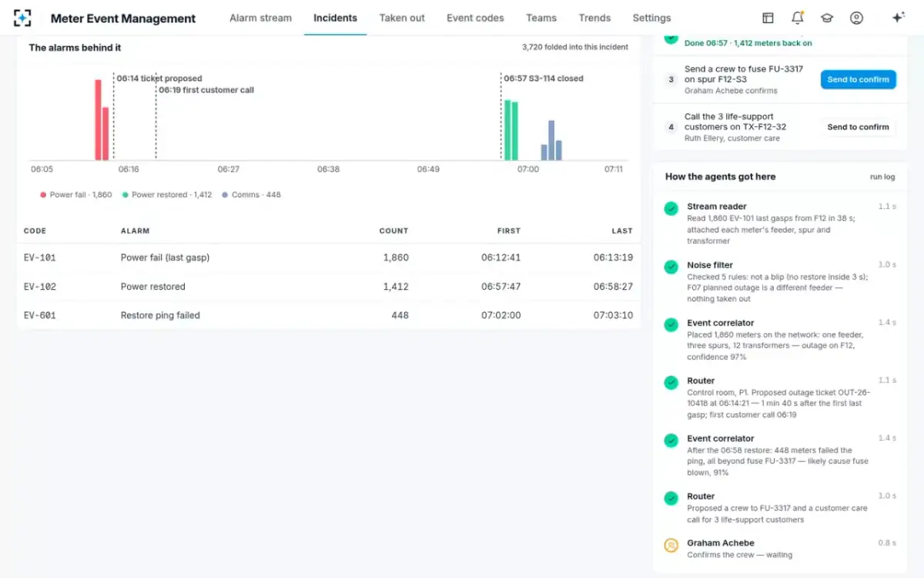Click the Meter Event Management logo icon
This screenshot has height=578, width=924.
click(22, 18)
